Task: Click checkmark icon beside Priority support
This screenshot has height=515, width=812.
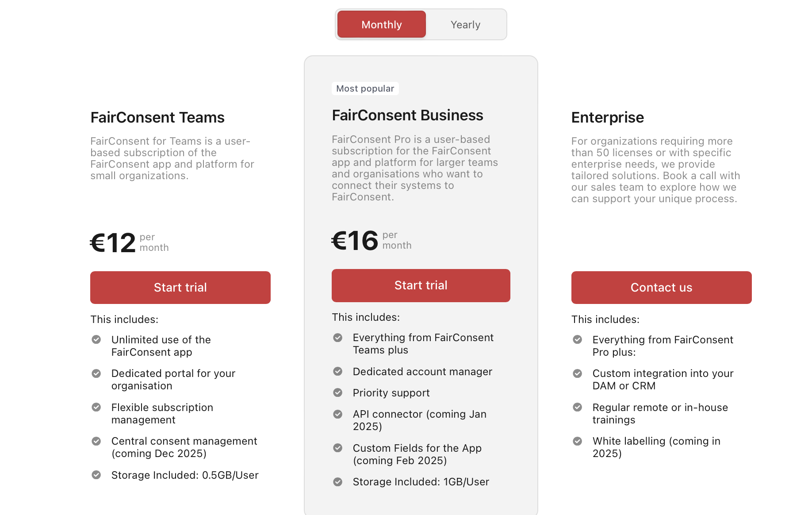Action: [338, 392]
